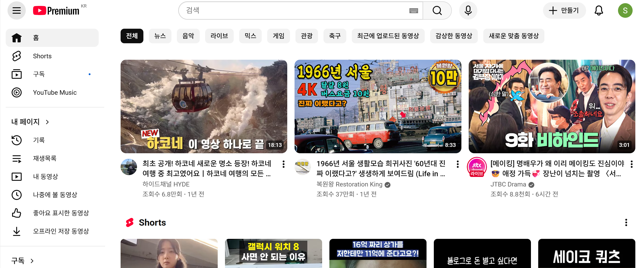
Task: Click inside the 검색 search field
Action: point(295,10)
